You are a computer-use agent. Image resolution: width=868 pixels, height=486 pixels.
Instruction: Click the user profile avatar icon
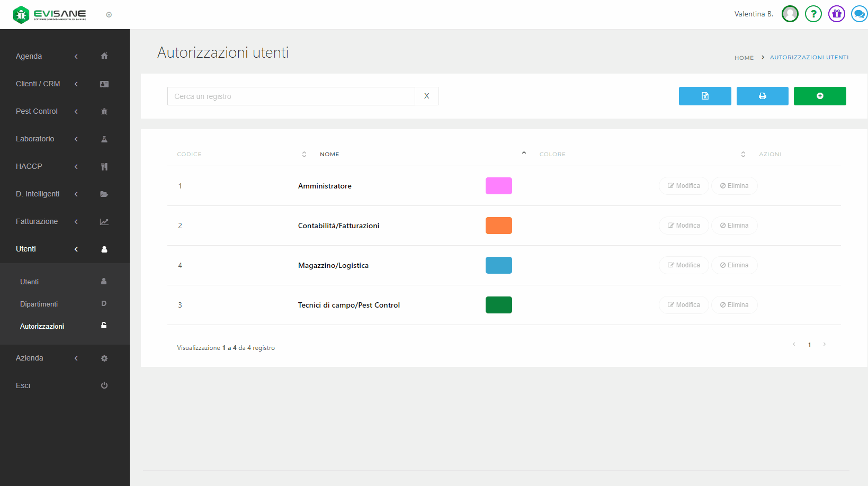pyautogui.click(x=790, y=14)
